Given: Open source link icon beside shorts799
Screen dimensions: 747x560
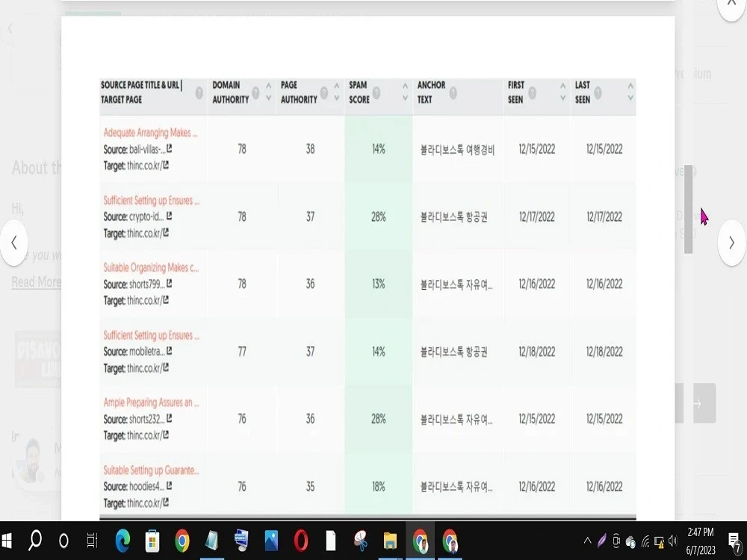Looking at the screenshot, I should [169, 284].
